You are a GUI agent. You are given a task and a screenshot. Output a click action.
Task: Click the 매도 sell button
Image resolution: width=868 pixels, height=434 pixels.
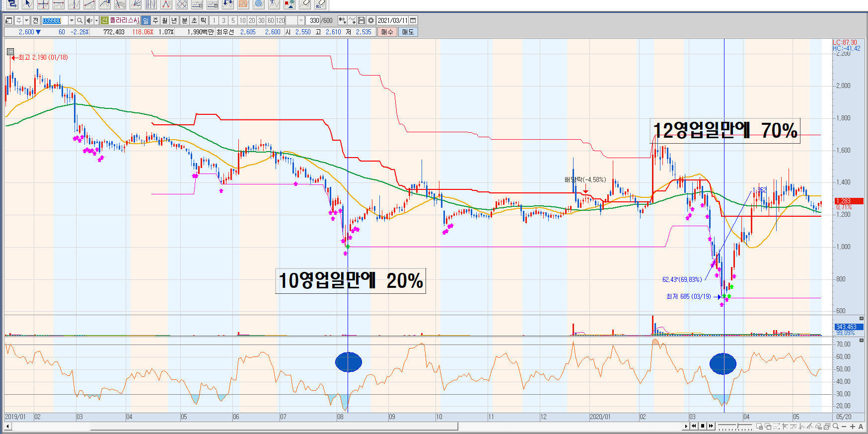[x=408, y=32]
